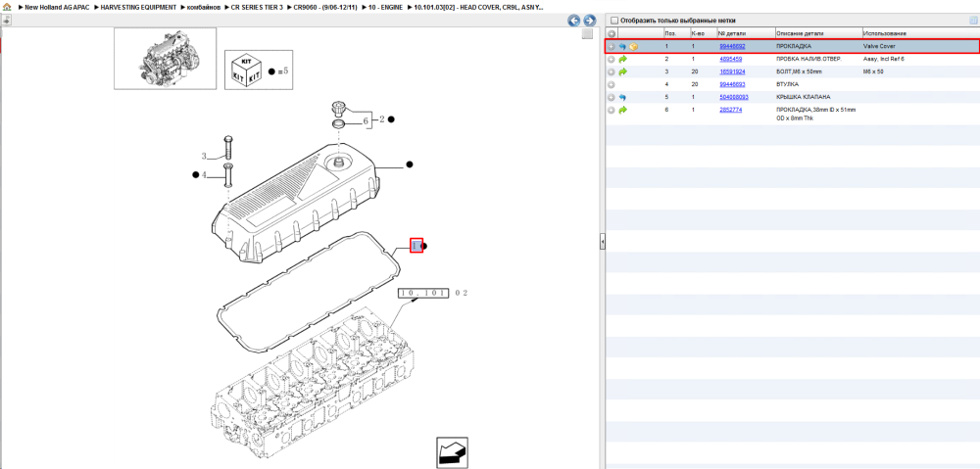980x469 pixels.
Task: Select callout 4 on the diagram
Action: click(x=204, y=175)
